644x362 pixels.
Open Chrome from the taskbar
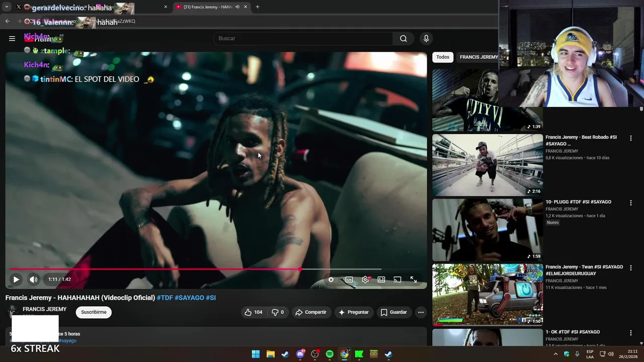(344, 354)
